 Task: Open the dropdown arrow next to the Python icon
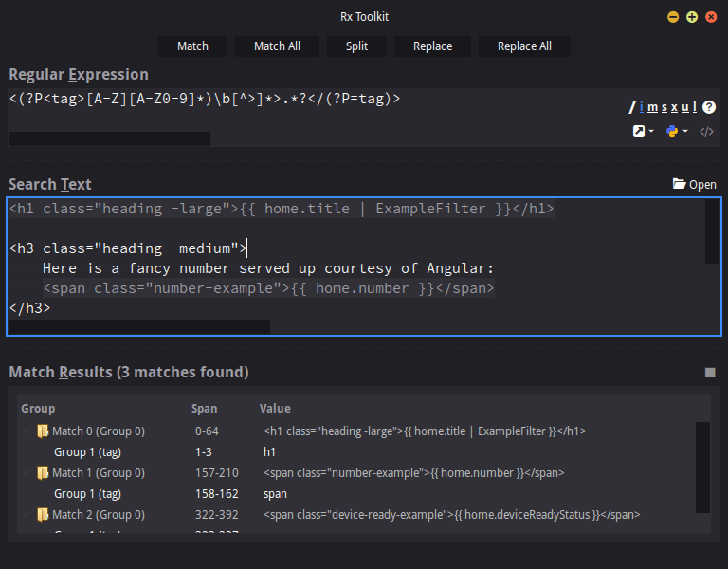point(685,132)
